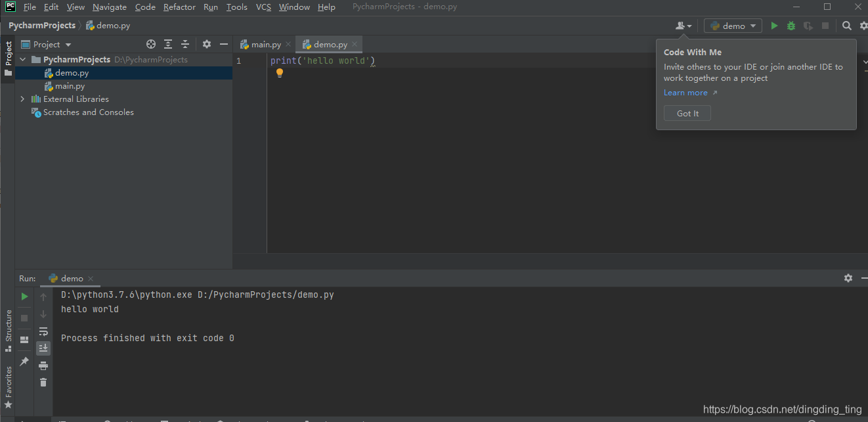The image size is (868, 422).
Task: Clear console output with trash icon
Action: (43, 382)
